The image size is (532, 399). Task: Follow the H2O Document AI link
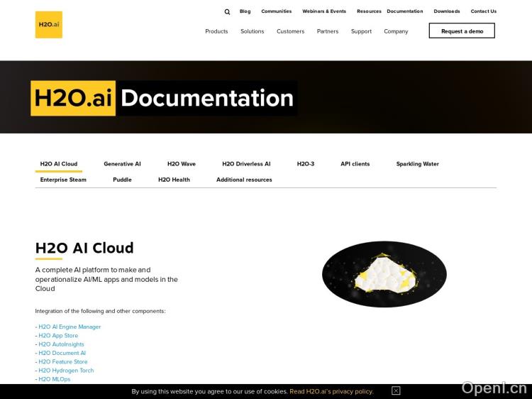pos(62,353)
